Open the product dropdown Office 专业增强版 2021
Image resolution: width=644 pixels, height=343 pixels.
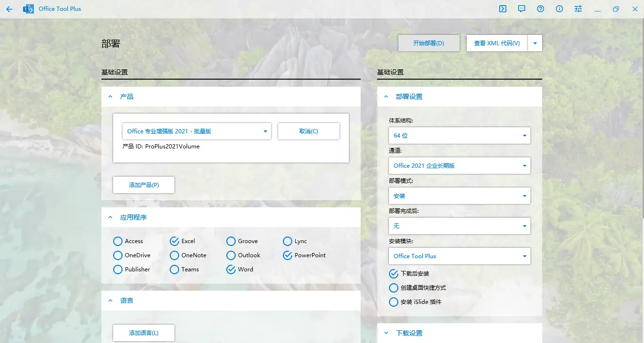[197, 131]
